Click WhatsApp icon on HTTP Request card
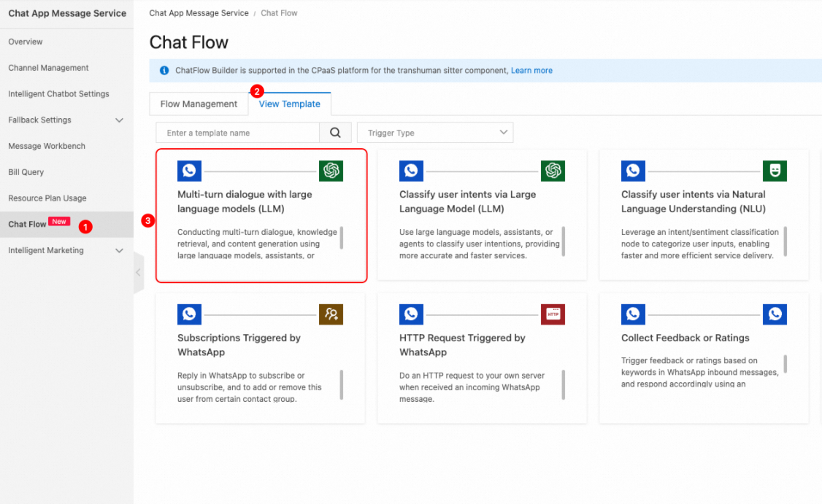Viewport: 822px width, 504px height. point(411,314)
